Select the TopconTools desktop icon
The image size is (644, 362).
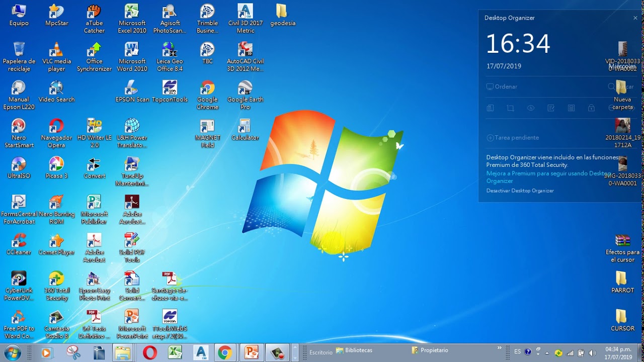(x=170, y=92)
